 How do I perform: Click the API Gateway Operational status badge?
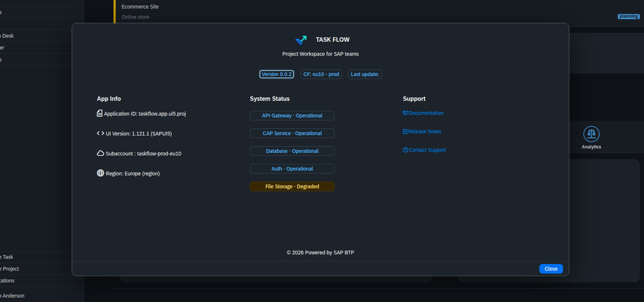(292, 116)
